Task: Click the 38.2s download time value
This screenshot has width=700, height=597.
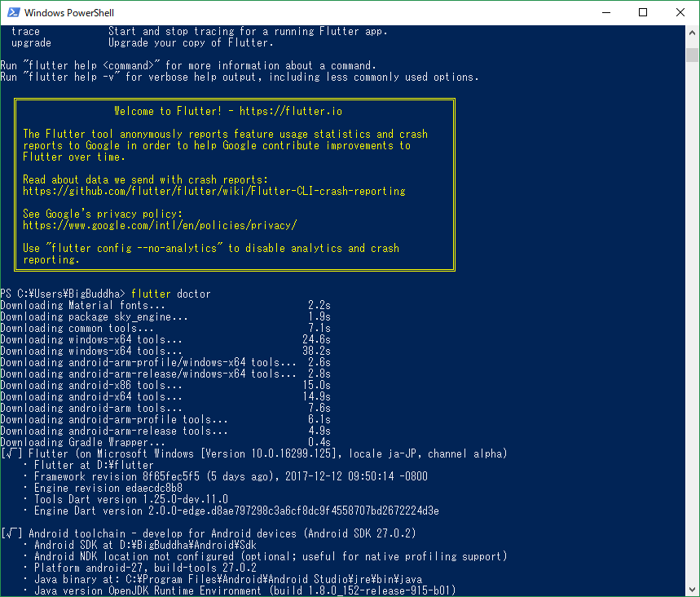Action: point(316,351)
